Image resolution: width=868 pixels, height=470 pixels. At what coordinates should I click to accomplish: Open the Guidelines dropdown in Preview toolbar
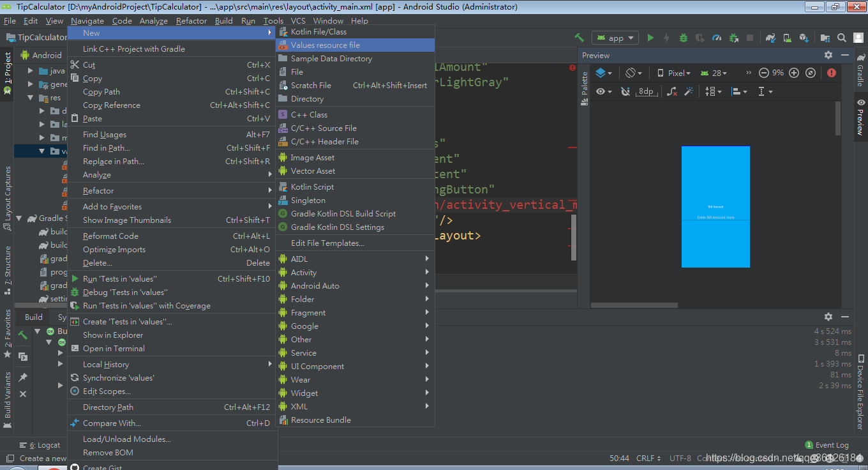tap(765, 91)
